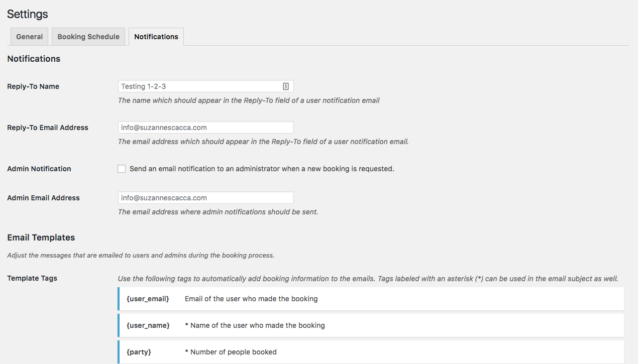Click the Reply-To field description text
Screen dimensions: 638x364
[248, 100]
